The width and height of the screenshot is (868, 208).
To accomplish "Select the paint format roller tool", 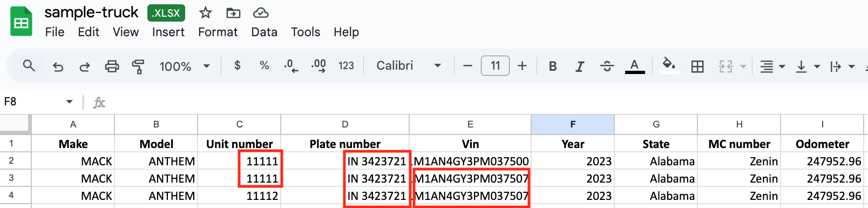I will tap(138, 66).
